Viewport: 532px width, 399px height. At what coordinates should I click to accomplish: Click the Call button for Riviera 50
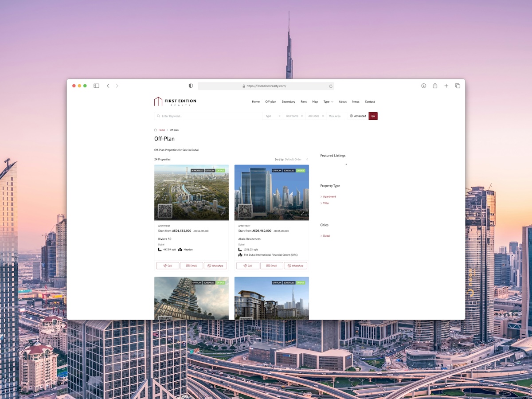[x=168, y=266]
